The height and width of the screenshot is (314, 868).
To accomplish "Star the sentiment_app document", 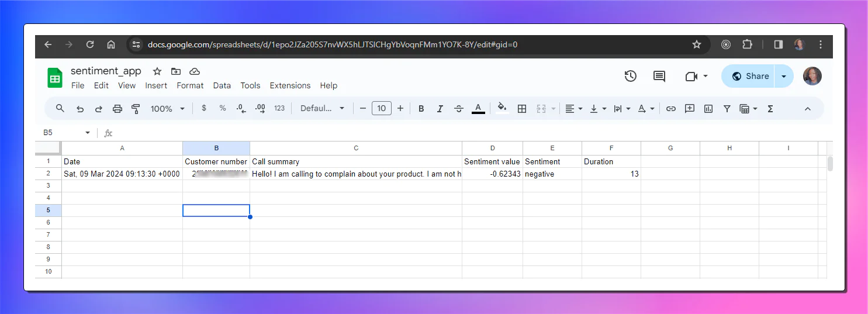I will 157,71.
